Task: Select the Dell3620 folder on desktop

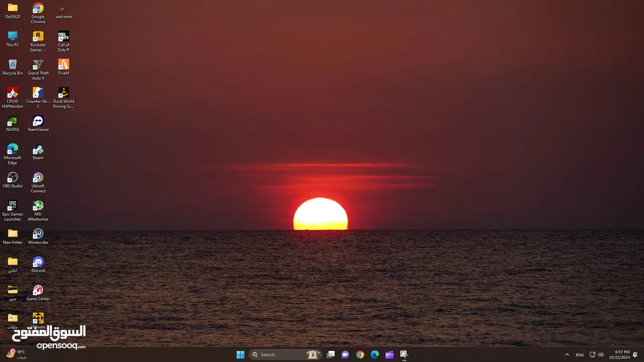Action: (x=13, y=11)
